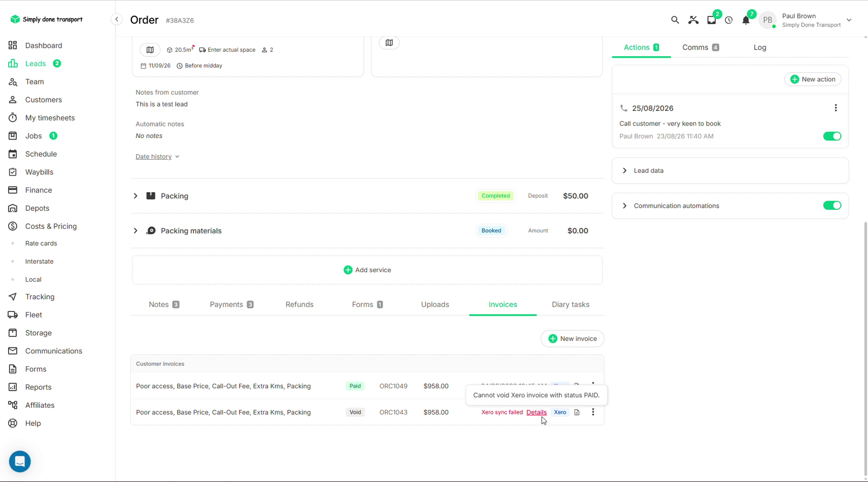This screenshot has height=482, width=868.
Task: Toggle the Call customer action switch
Action: coord(832,136)
